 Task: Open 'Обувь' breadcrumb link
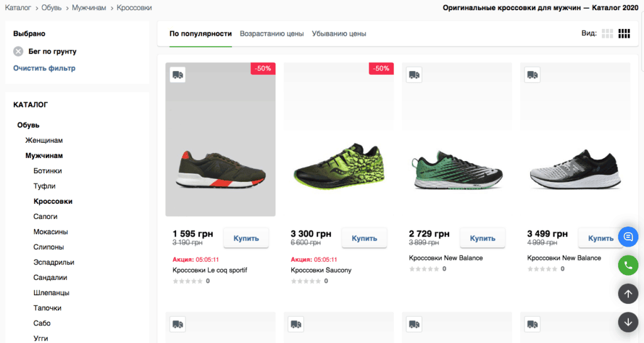[x=52, y=8]
